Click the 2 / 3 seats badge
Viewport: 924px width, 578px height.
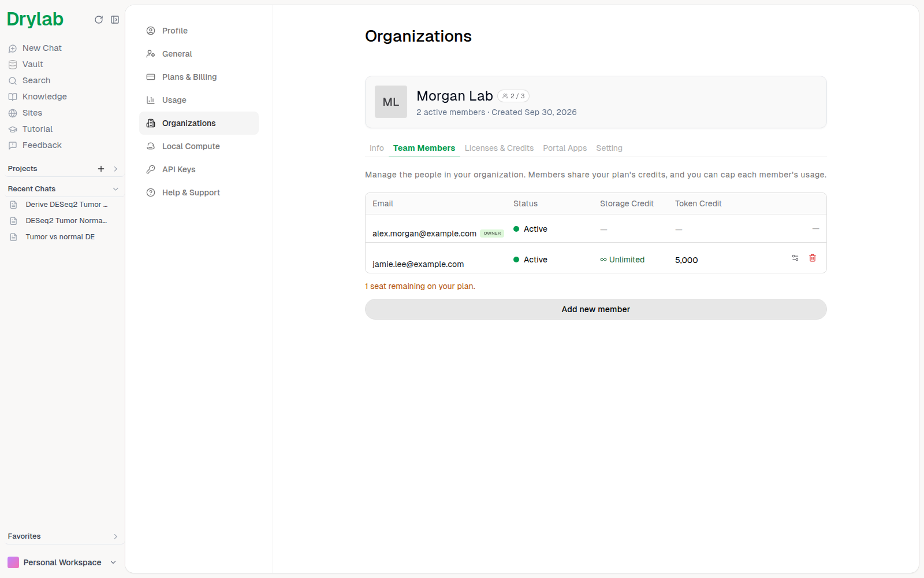point(513,96)
